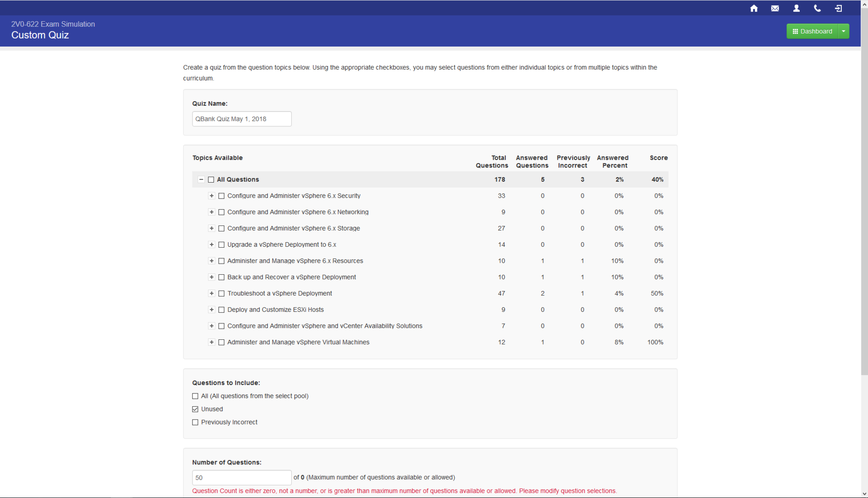Image resolution: width=868 pixels, height=498 pixels.
Task: Enable the Previously Incorrect checkbox
Action: coord(195,422)
